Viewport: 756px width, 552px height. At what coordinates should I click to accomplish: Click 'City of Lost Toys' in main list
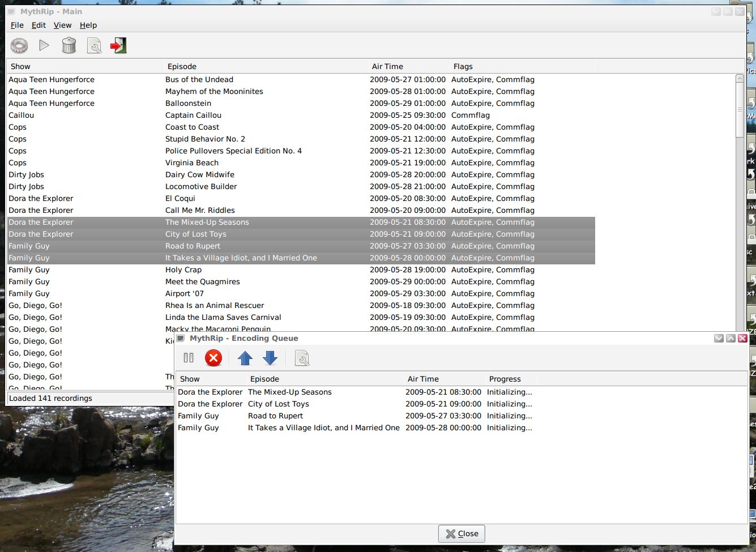point(196,234)
